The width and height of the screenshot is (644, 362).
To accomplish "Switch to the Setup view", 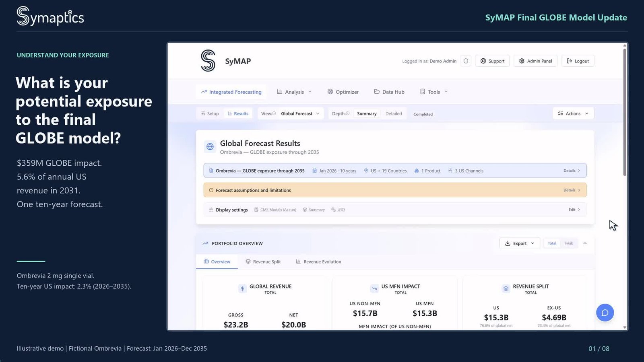I will (210, 113).
